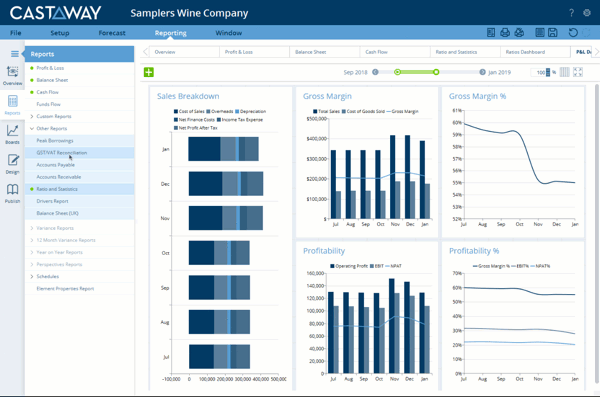Expand the 12 Month Variance Reports group
600x397 pixels.
32,240
